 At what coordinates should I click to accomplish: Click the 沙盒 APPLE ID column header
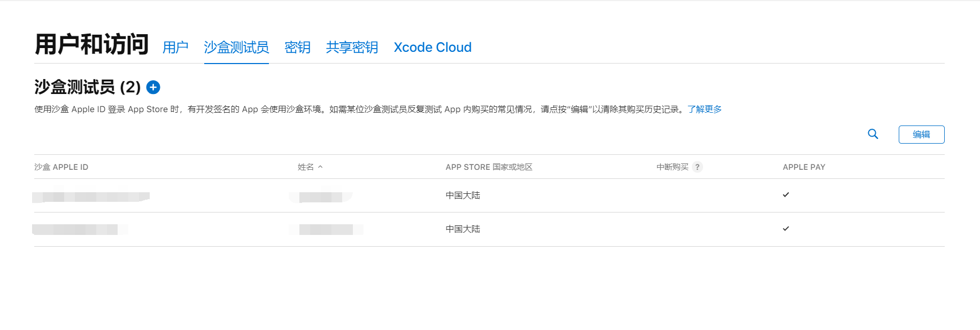(x=61, y=167)
